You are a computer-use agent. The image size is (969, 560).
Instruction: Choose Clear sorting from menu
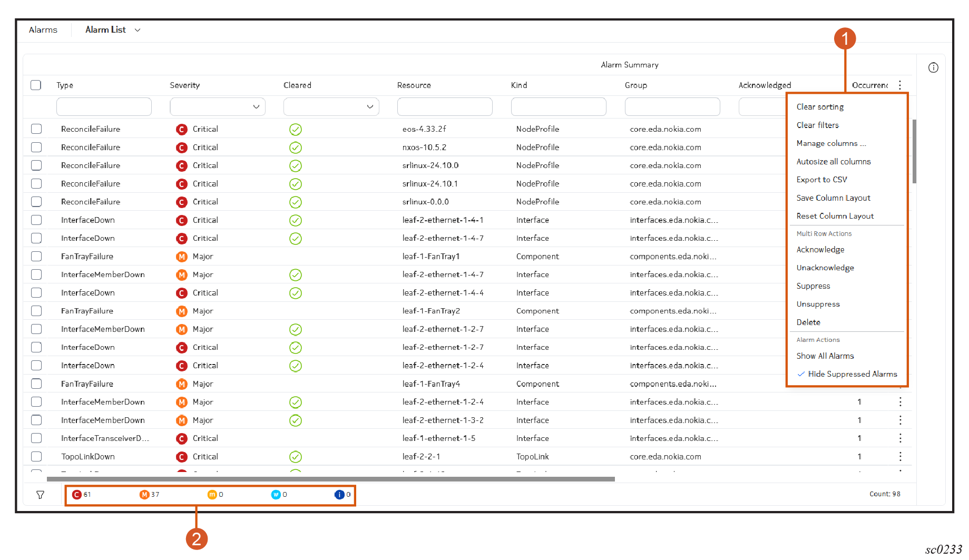820,107
